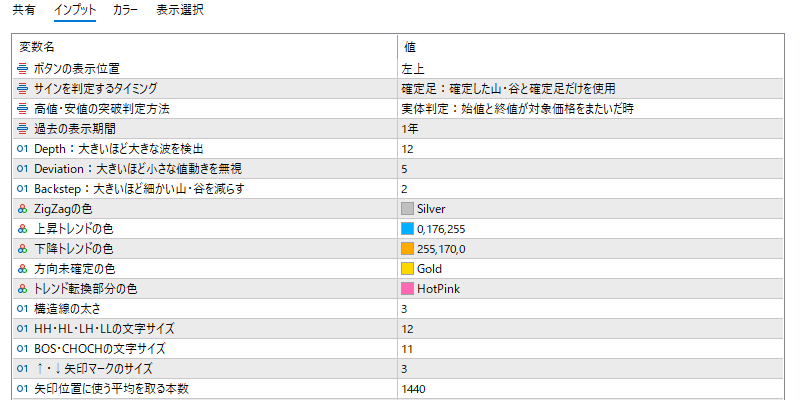The width and height of the screenshot is (800, 400).
Task: Click the enum icon beside ボタンの表示位置
Action: tap(22, 68)
